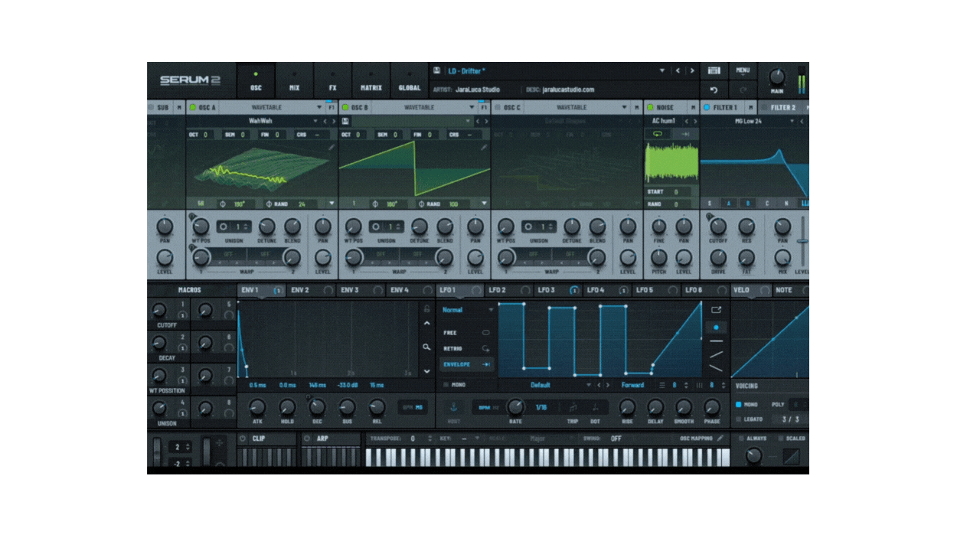Click the undo arrow icon

pyautogui.click(x=714, y=90)
